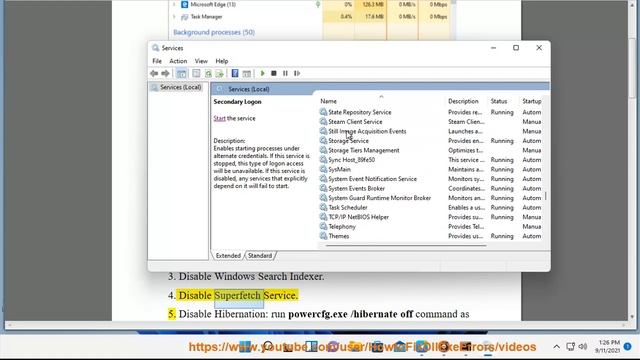Open the Help menu in Services

(222, 61)
